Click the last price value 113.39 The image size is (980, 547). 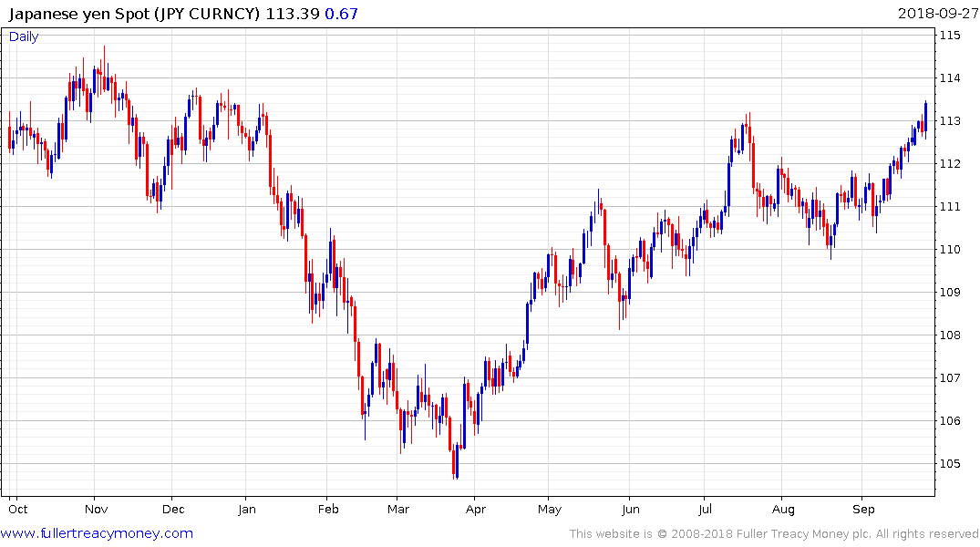pos(293,14)
